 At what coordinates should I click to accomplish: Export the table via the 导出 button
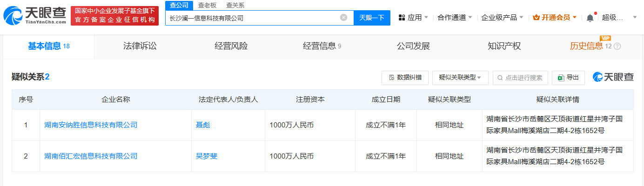click(568, 78)
